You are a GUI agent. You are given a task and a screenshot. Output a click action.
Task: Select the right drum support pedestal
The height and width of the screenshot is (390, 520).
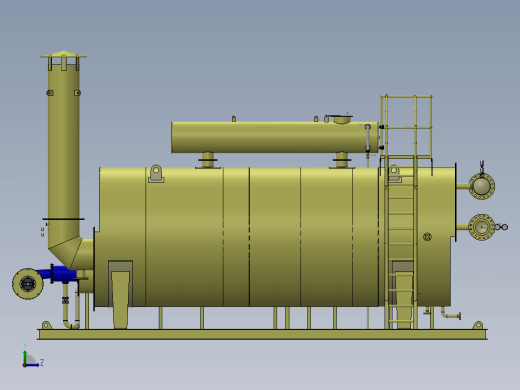[x=342, y=160]
